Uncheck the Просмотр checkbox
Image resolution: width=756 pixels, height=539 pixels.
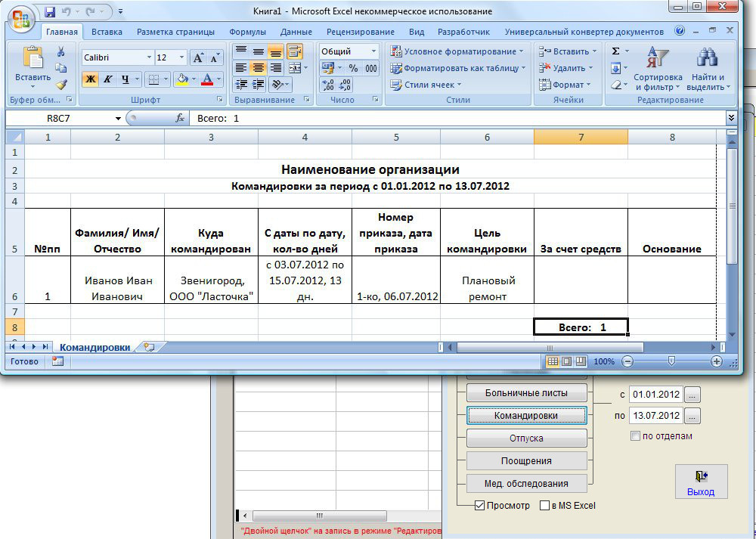(x=479, y=506)
